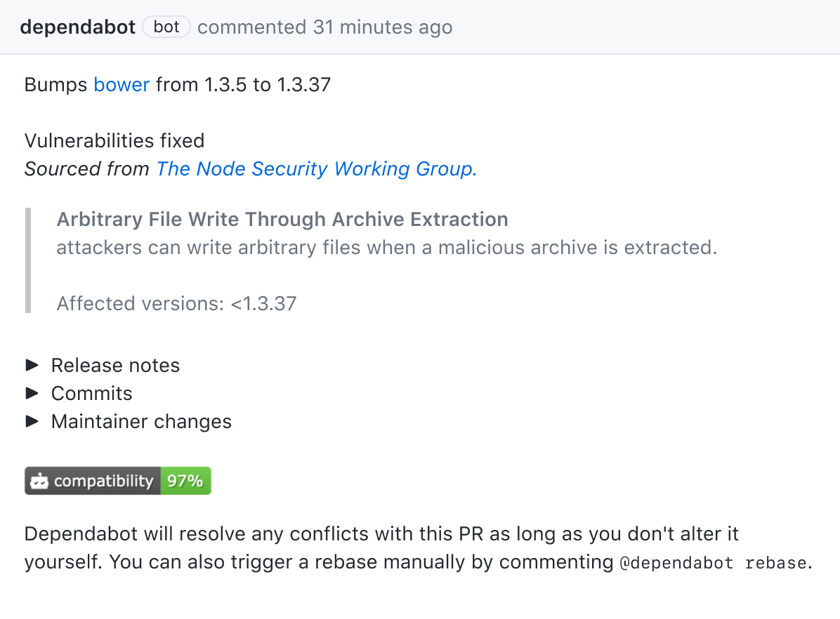Click the gray blockquote bar beside the advisory
840x619 pixels.
28,260
